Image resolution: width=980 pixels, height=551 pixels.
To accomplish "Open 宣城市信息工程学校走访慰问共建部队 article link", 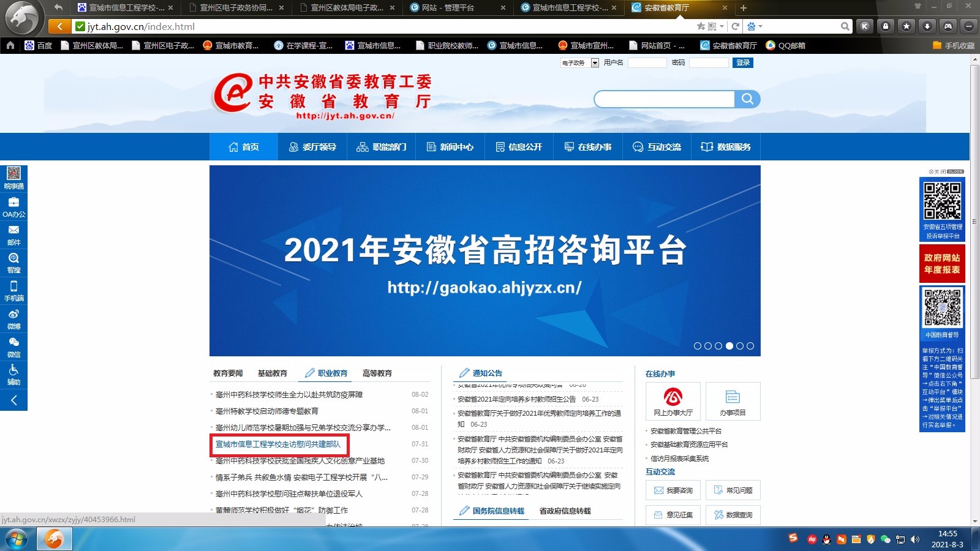I will point(277,444).
